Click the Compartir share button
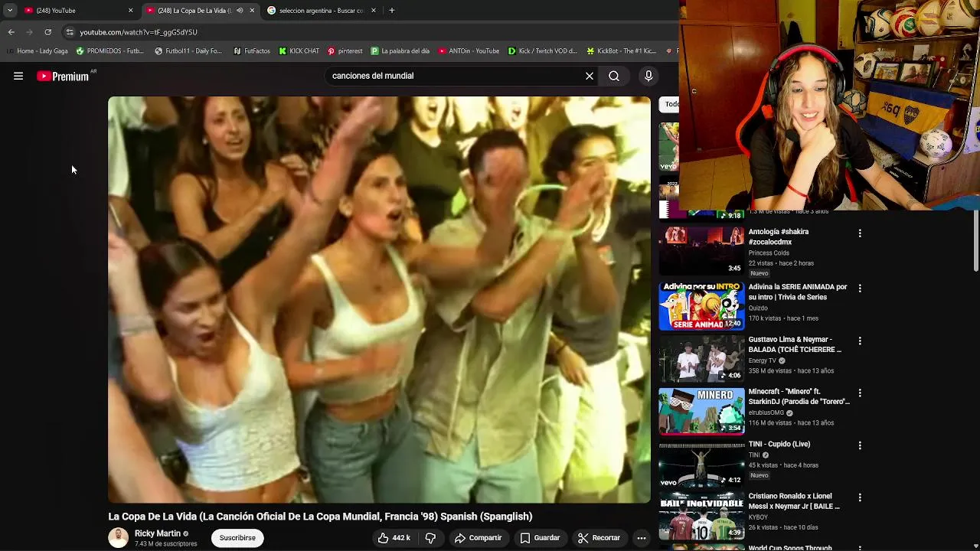This screenshot has height=551, width=980. pyautogui.click(x=478, y=538)
